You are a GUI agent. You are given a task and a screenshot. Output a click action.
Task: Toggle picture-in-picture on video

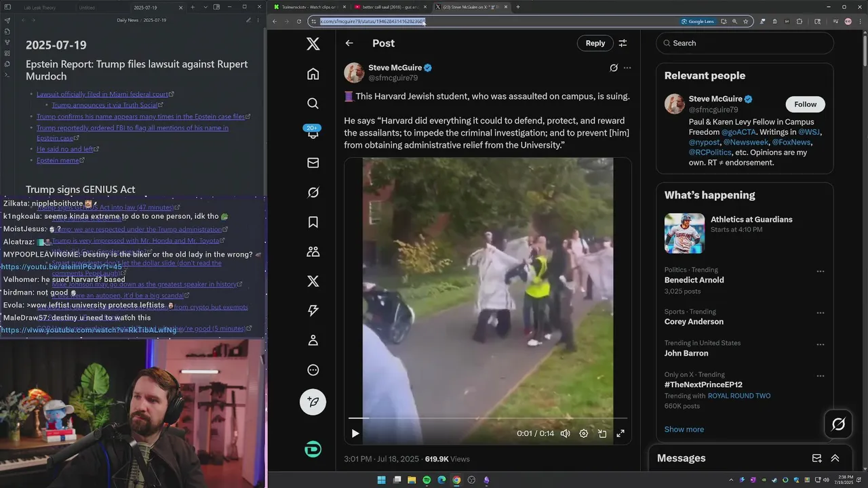click(x=601, y=434)
